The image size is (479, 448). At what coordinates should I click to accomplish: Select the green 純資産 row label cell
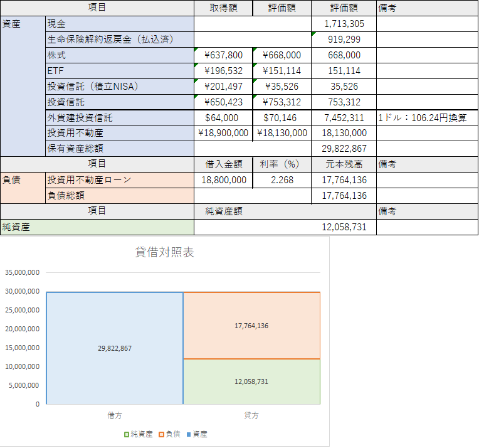coord(97,227)
